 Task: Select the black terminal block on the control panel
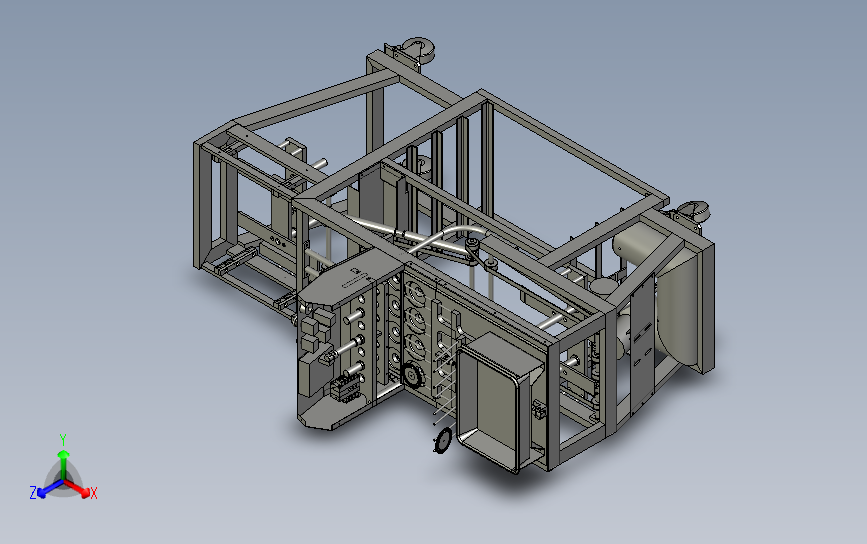point(346,387)
